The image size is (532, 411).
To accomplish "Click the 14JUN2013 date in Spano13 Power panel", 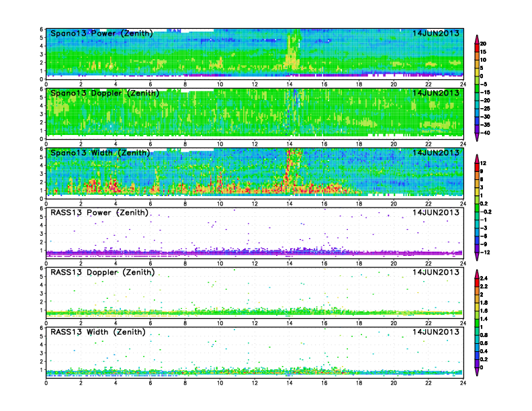I will click(436, 33).
